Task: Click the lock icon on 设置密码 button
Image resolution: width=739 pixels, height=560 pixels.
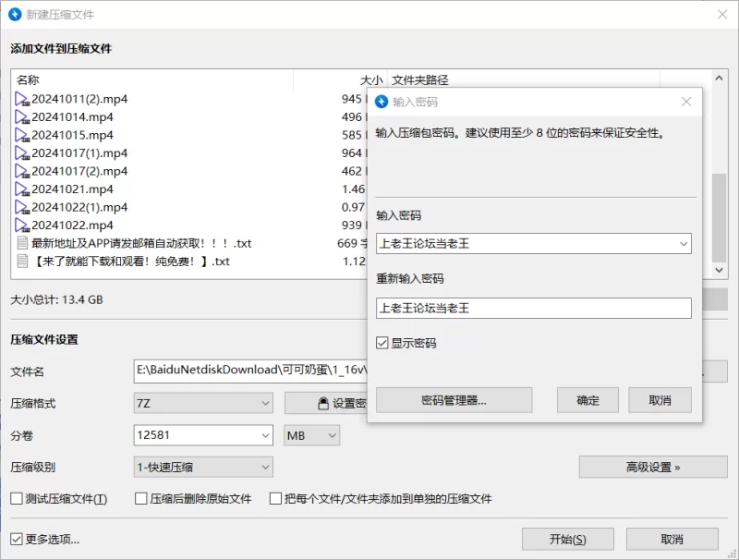Action: [x=323, y=404]
